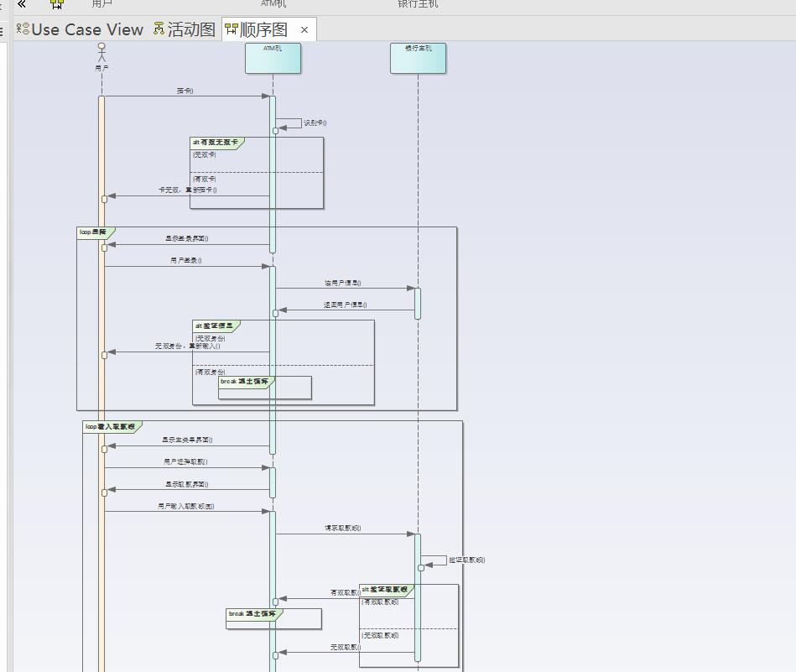This screenshot has width=796, height=672.
Task: Click the 顺序图 tab's sequence icon
Action: pos(231,29)
